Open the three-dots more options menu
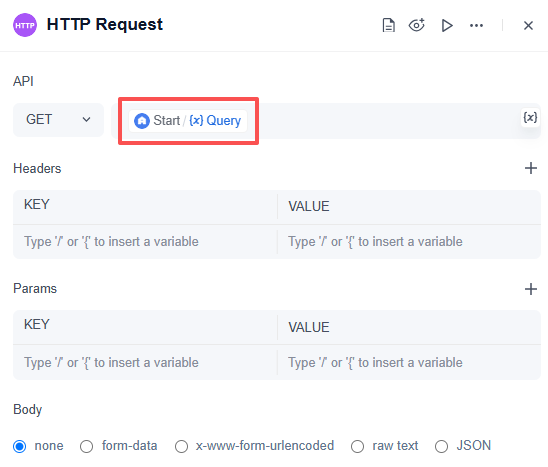The image size is (548, 467). (476, 26)
